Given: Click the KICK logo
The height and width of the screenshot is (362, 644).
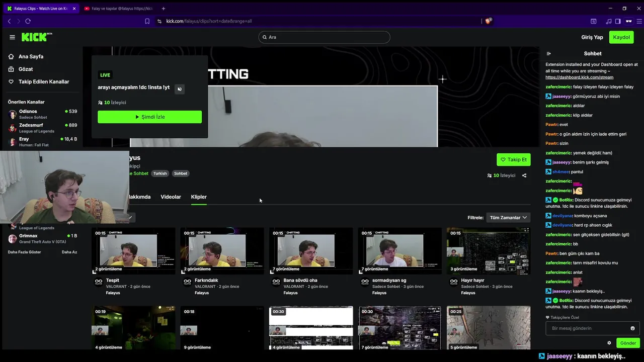Looking at the screenshot, I should point(37,37).
